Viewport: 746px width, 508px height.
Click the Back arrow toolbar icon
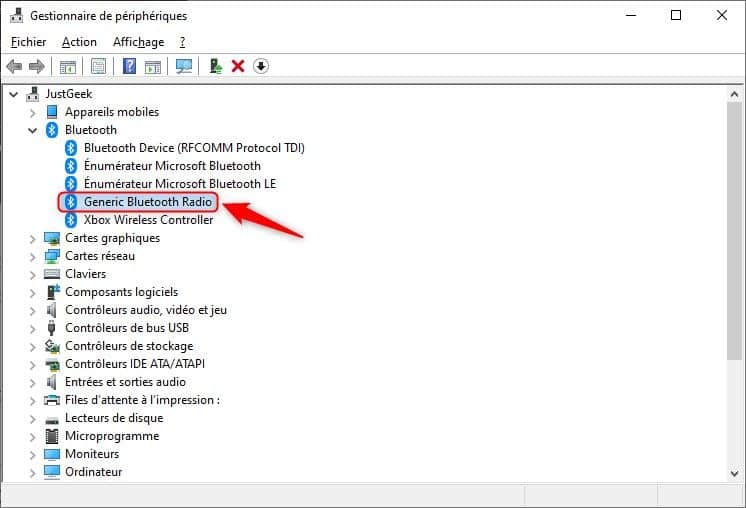coord(14,66)
